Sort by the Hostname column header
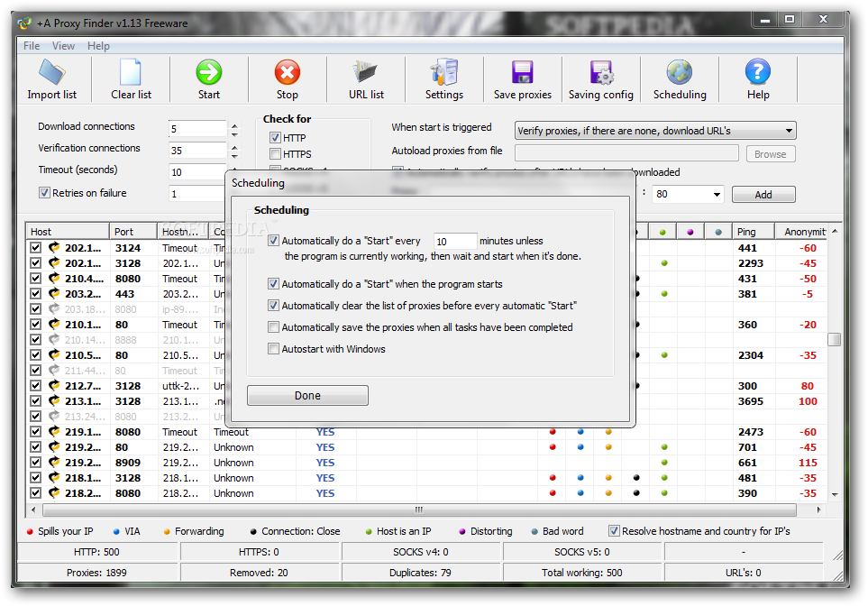The image size is (868, 606). [x=183, y=232]
